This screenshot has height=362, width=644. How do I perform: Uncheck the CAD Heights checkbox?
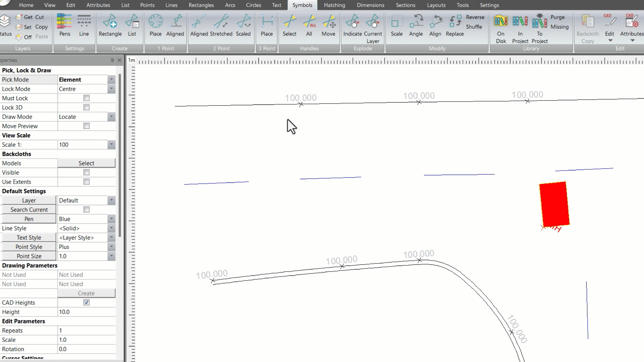[86, 302]
